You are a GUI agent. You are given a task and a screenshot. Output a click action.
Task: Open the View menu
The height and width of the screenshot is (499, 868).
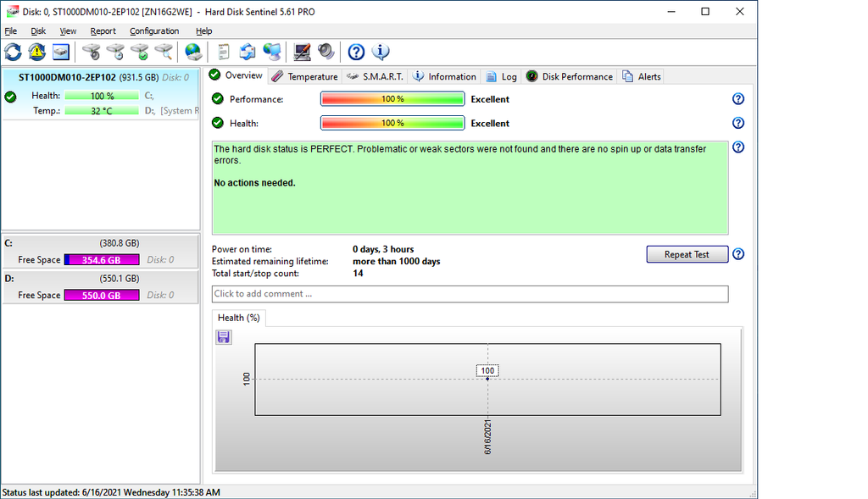[x=68, y=31]
